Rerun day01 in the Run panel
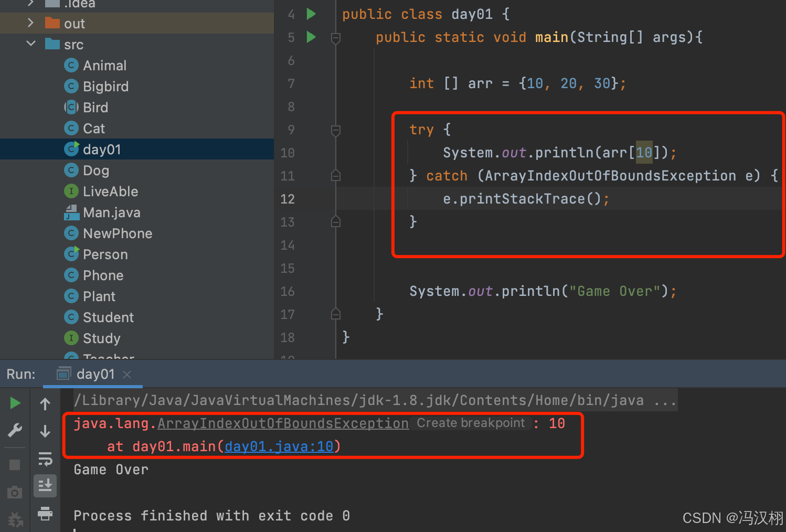The height and width of the screenshot is (532, 786). pos(15,403)
